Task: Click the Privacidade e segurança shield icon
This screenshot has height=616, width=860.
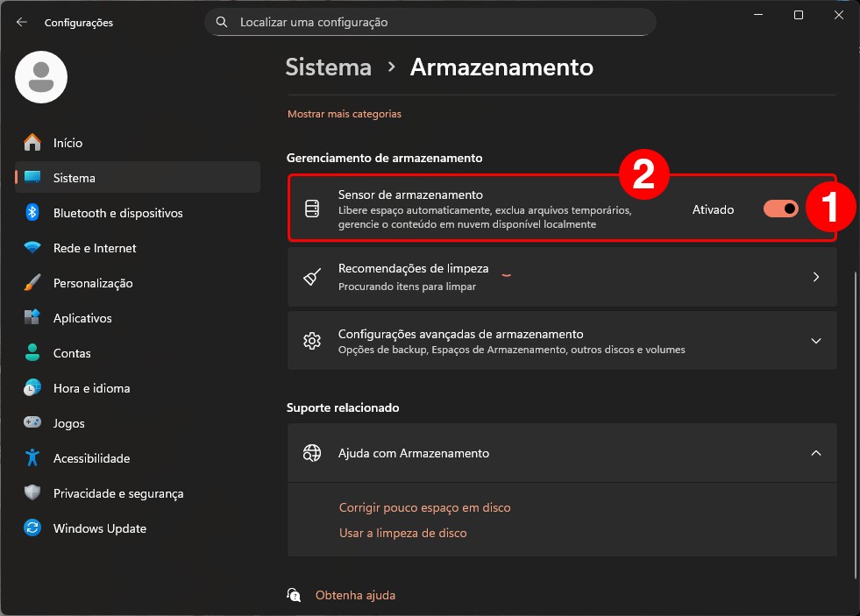Action: click(x=32, y=493)
